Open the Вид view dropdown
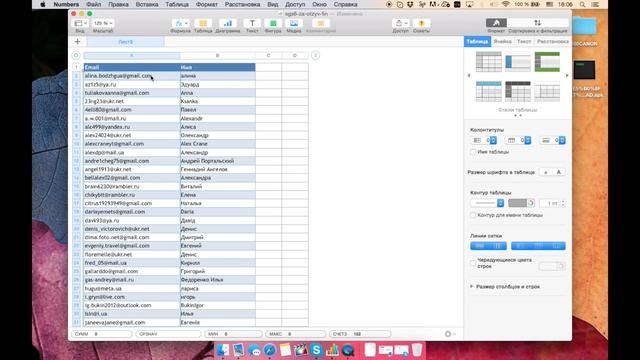 click(x=80, y=23)
